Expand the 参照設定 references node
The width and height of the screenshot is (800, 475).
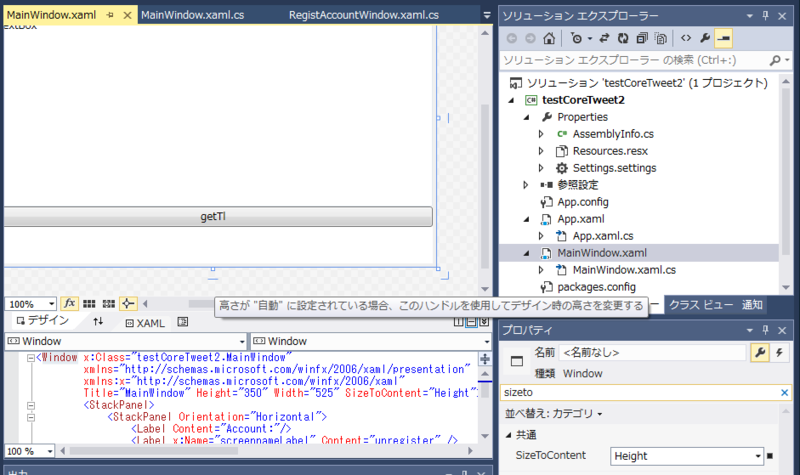pyautogui.click(x=526, y=185)
